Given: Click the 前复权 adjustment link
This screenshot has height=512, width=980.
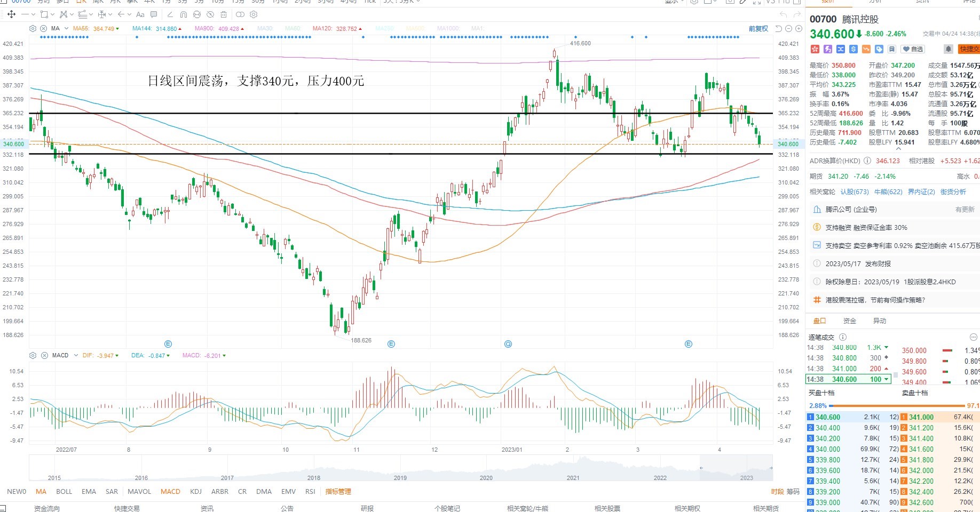Looking at the screenshot, I should click(758, 29).
